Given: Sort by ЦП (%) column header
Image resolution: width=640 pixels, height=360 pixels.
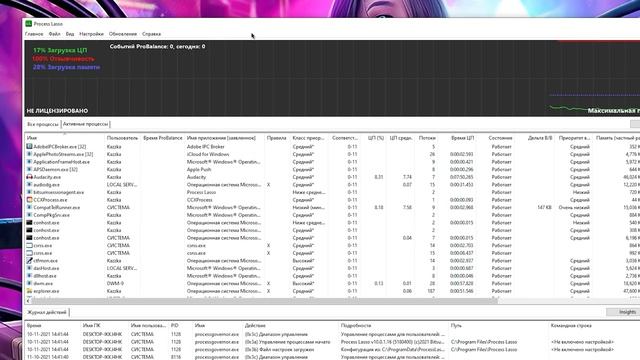Looking at the screenshot, I should (x=376, y=138).
